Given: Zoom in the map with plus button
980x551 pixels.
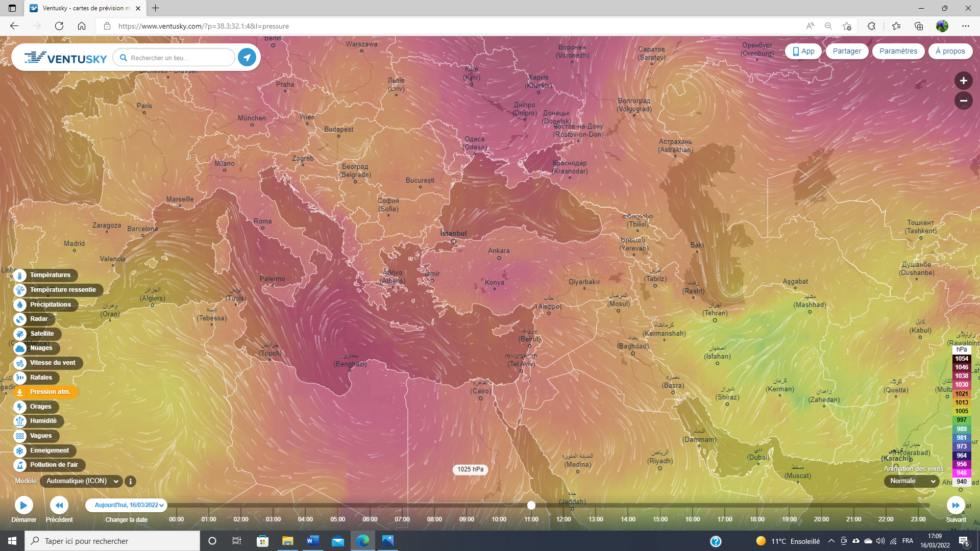Looking at the screenshot, I should pyautogui.click(x=963, y=81).
